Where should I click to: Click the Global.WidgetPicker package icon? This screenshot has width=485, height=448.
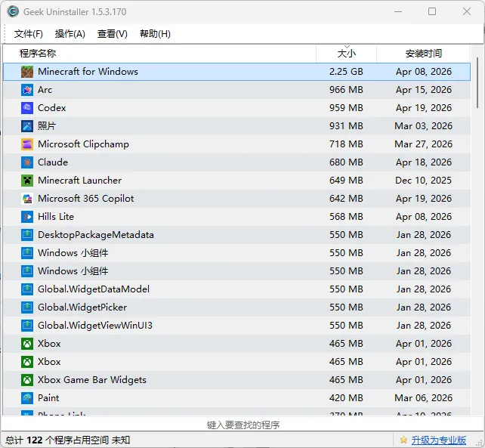coord(27,307)
